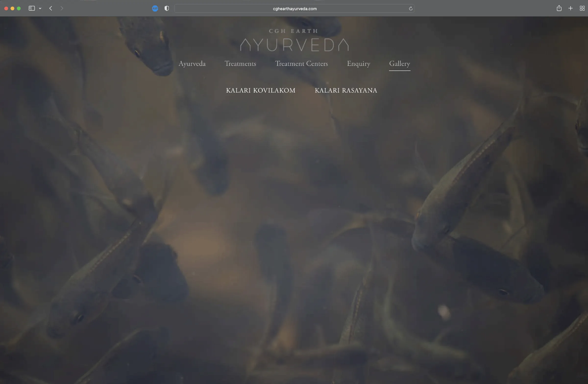Open the Ayurveda menu item
Image resolution: width=588 pixels, height=384 pixels.
(x=192, y=64)
